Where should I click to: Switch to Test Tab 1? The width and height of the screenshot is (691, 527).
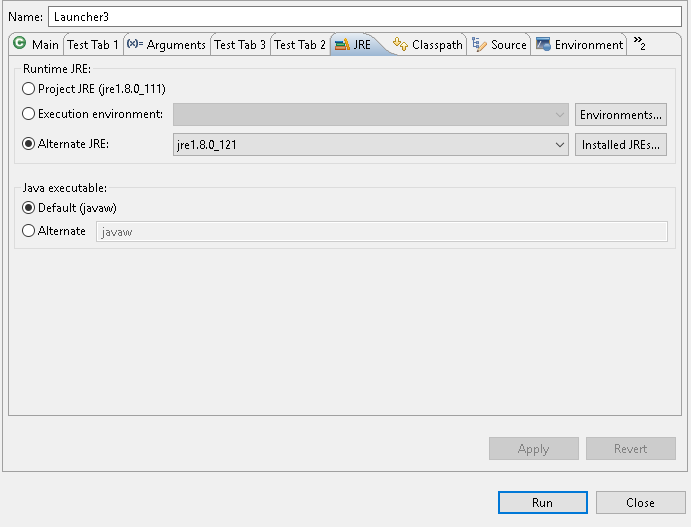point(92,45)
